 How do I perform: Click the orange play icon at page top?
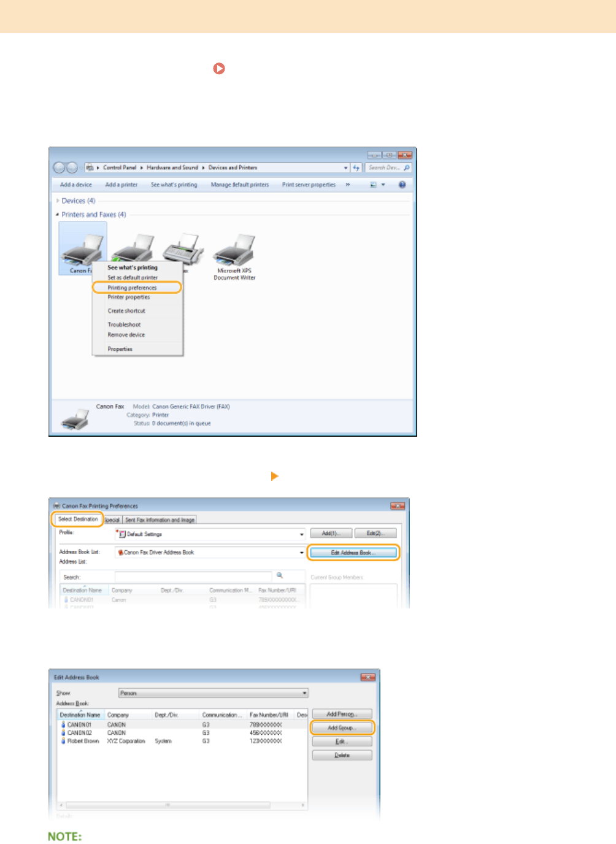(x=219, y=69)
